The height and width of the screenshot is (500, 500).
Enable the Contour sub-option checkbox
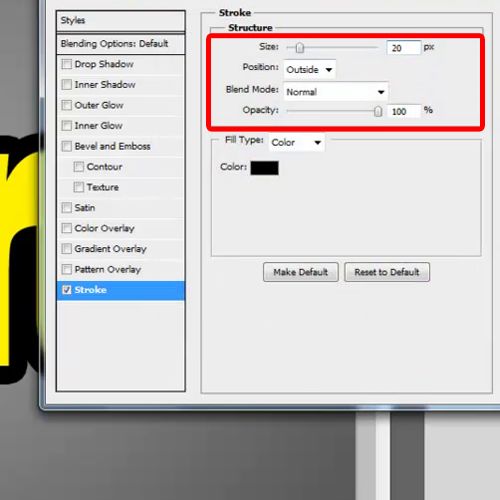click(x=79, y=167)
